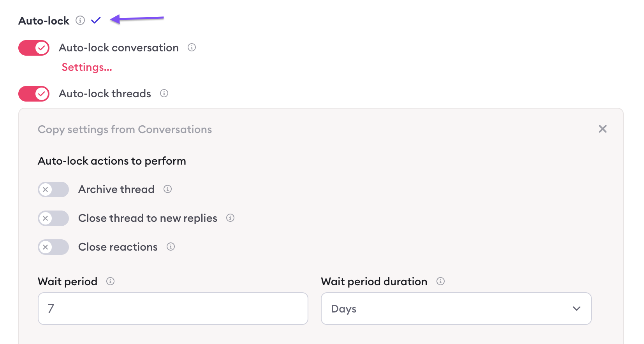The width and height of the screenshot is (644, 344).
Task: Enable Close thread to new replies toggle
Action: click(x=53, y=218)
